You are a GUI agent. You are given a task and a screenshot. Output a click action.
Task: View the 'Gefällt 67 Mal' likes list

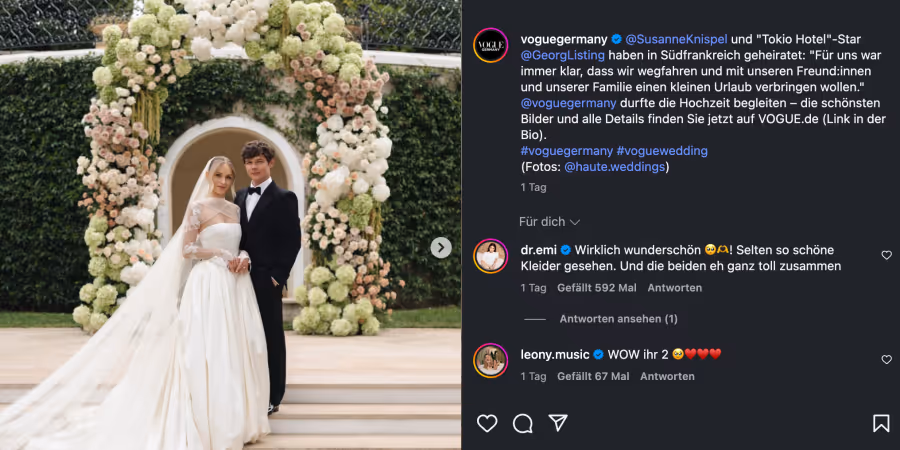(593, 376)
